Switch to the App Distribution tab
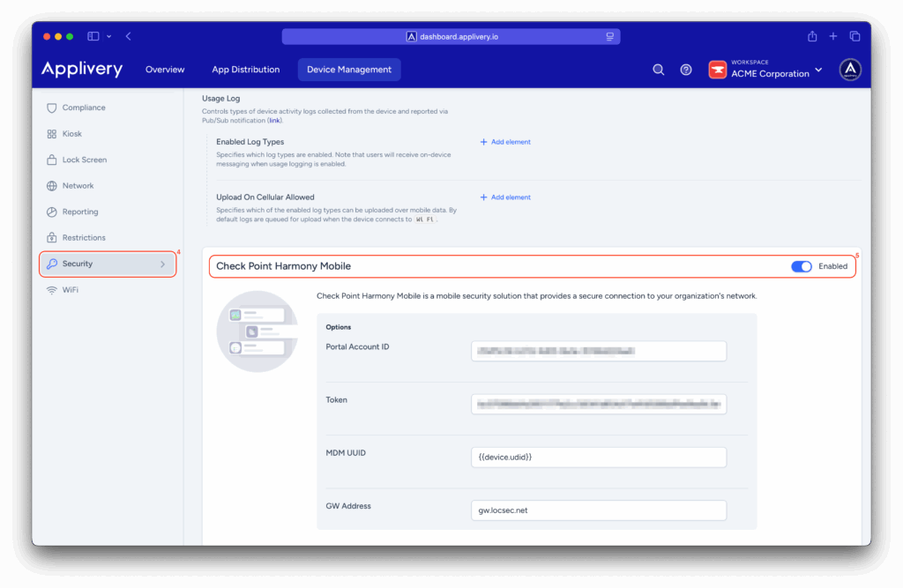 point(245,70)
